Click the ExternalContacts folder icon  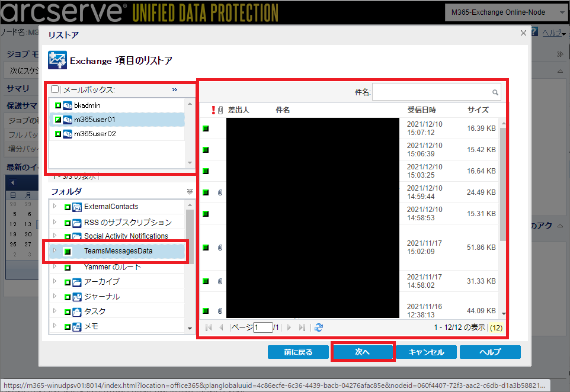(x=76, y=207)
